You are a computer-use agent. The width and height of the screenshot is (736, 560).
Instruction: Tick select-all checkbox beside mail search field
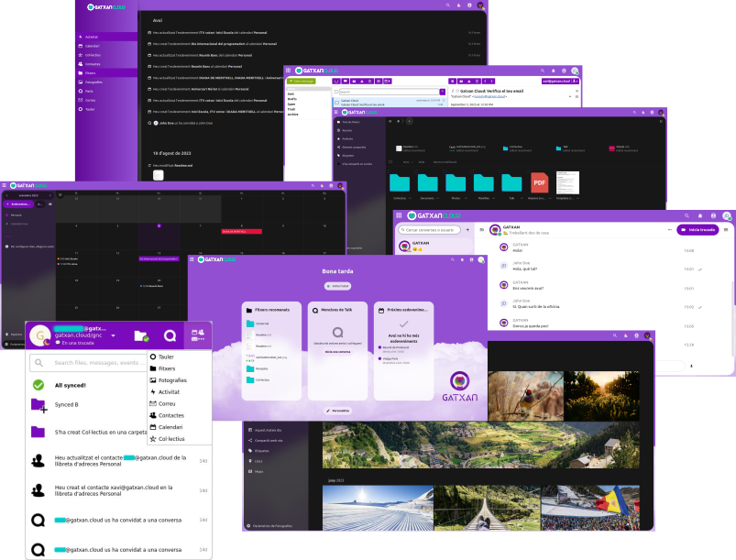click(336, 92)
